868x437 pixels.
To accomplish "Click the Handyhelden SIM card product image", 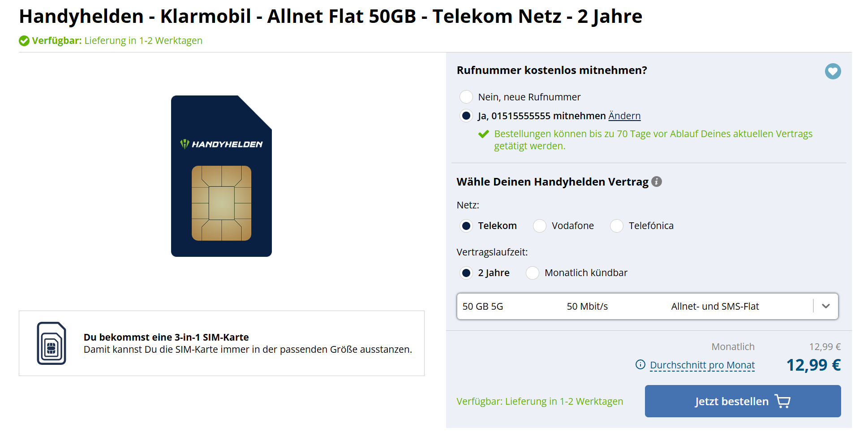I will [221, 176].
